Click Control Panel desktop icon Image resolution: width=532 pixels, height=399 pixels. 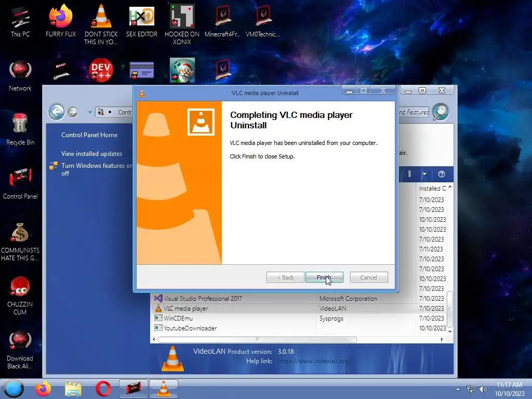click(x=20, y=183)
